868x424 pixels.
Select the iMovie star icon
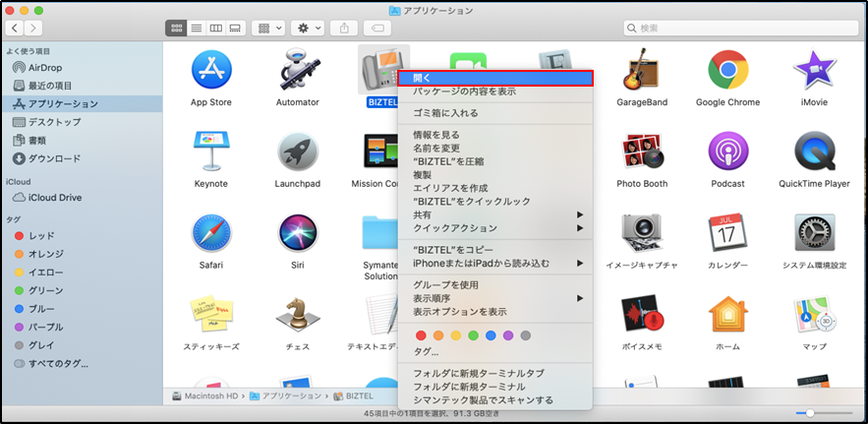pos(814,69)
